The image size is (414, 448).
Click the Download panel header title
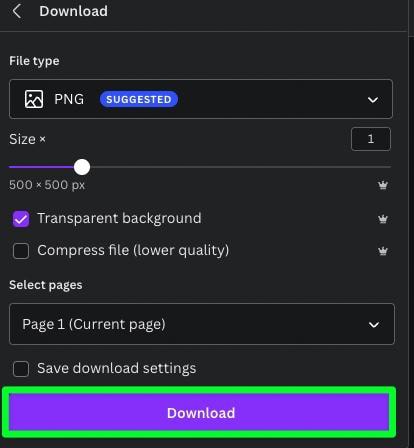(x=74, y=11)
